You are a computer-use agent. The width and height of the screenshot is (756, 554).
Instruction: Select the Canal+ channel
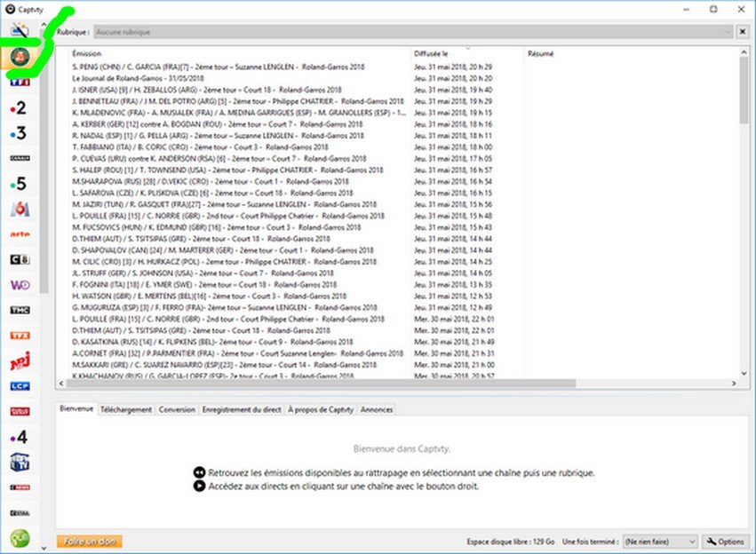click(20, 158)
